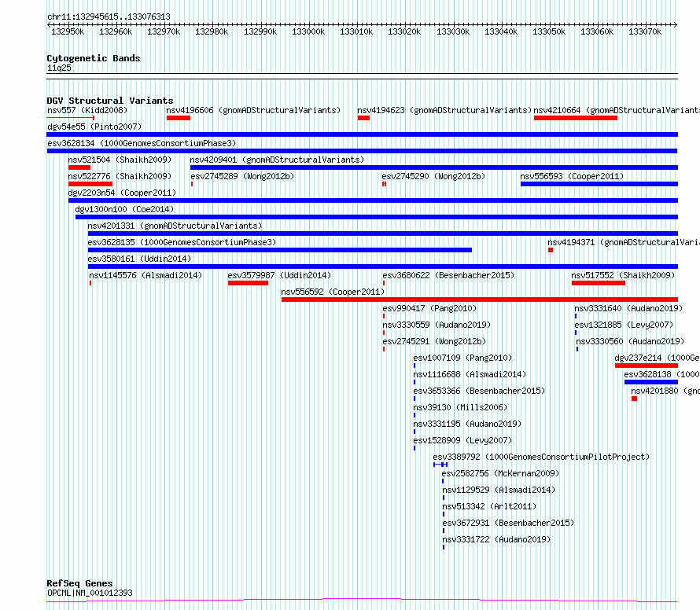Click the nsv556593 (Cooper2011) label
The height and width of the screenshot is (610, 700).
(x=572, y=176)
